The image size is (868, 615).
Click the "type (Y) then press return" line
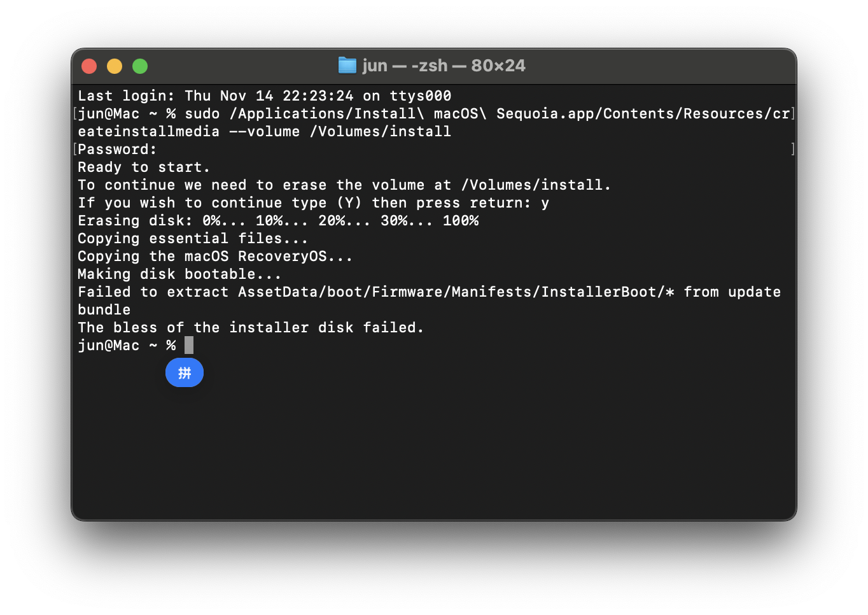click(x=313, y=203)
